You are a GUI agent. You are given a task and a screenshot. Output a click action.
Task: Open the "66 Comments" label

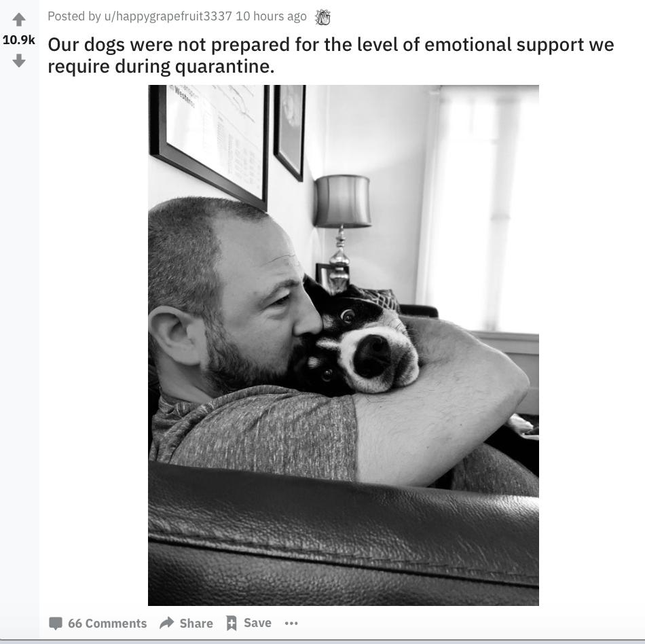107,623
